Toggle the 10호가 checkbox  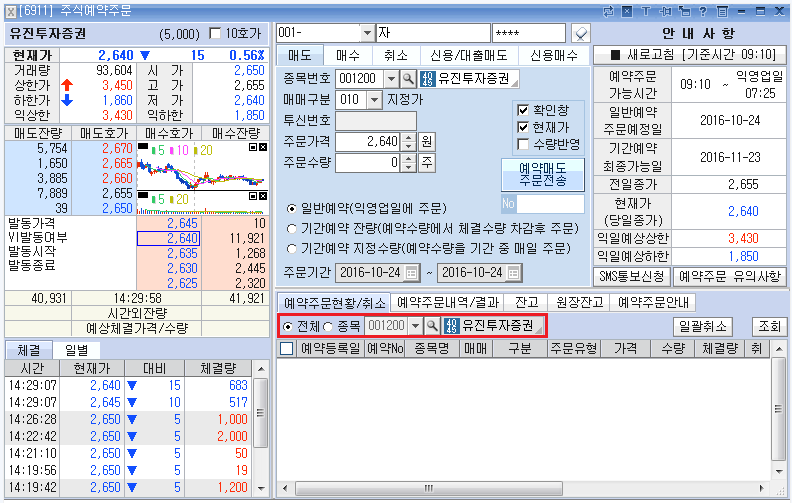pyautogui.click(x=215, y=34)
